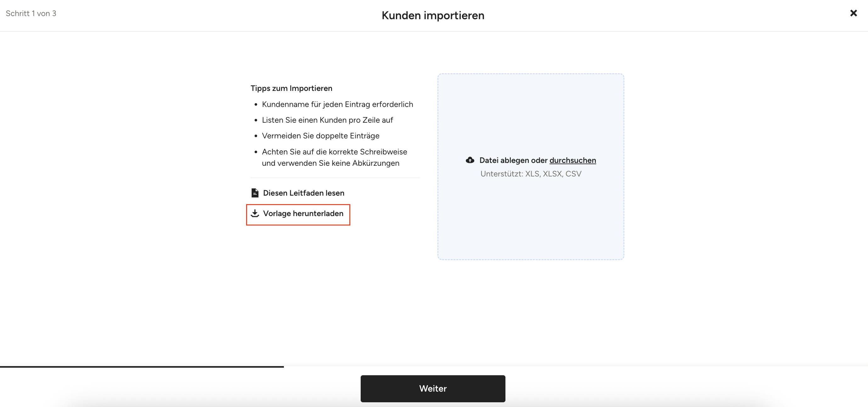The image size is (868, 407).
Task: Click the document icon beside Leitfaden lesen
Action: 255,193
